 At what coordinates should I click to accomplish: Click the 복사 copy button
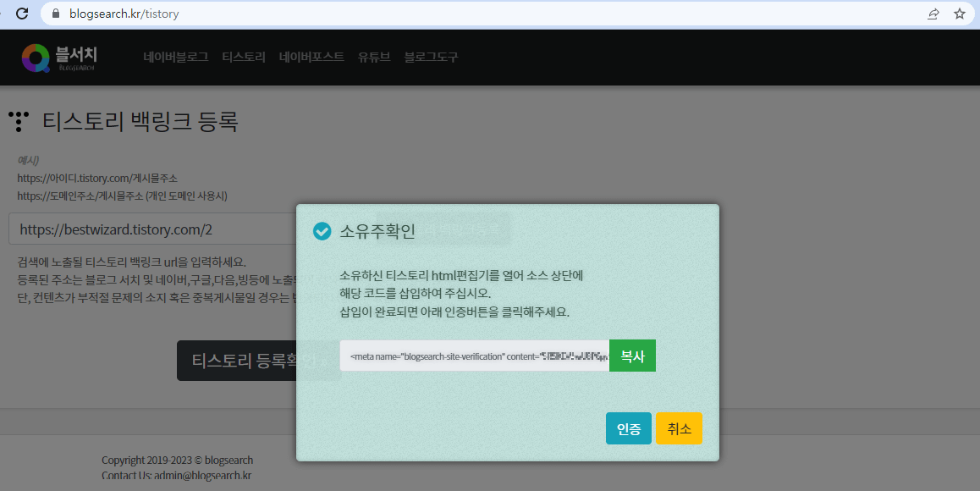[x=632, y=356]
